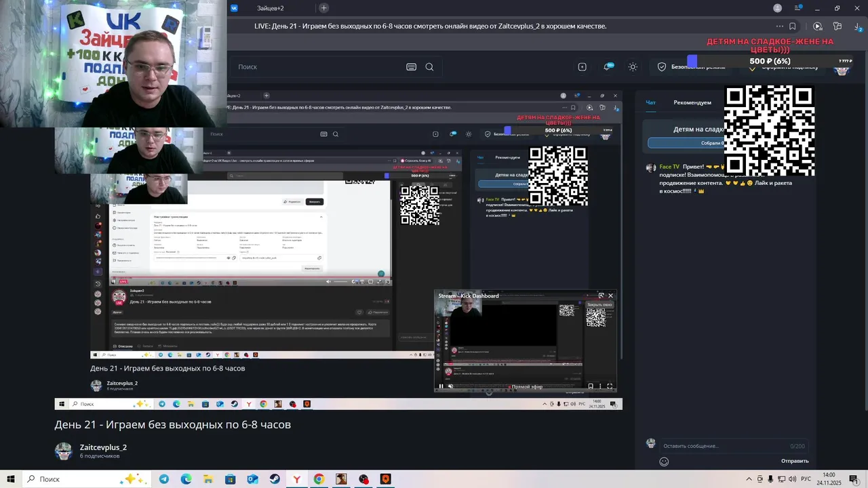Click the Face TV chat username
The height and width of the screenshot is (488, 868).
(x=669, y=167)
